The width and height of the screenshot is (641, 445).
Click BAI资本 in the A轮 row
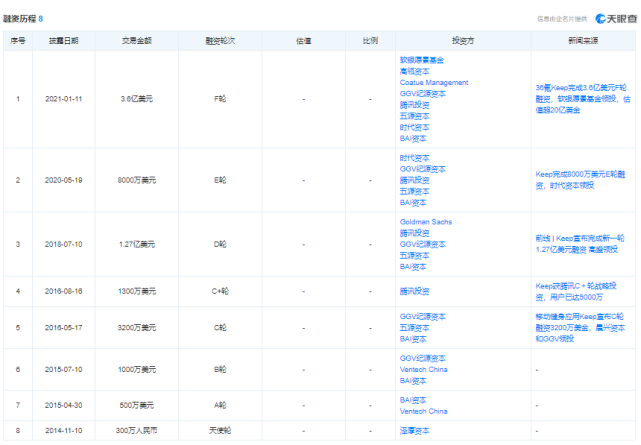413,400
